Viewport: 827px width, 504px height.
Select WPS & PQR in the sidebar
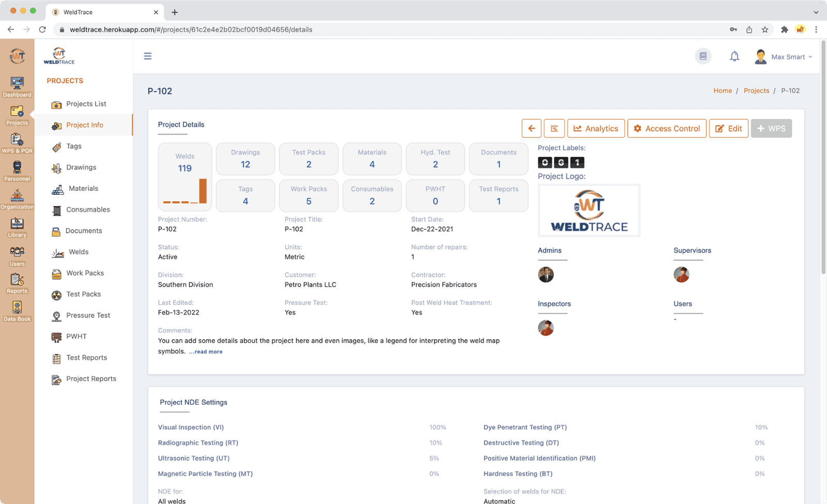point(17,143)
